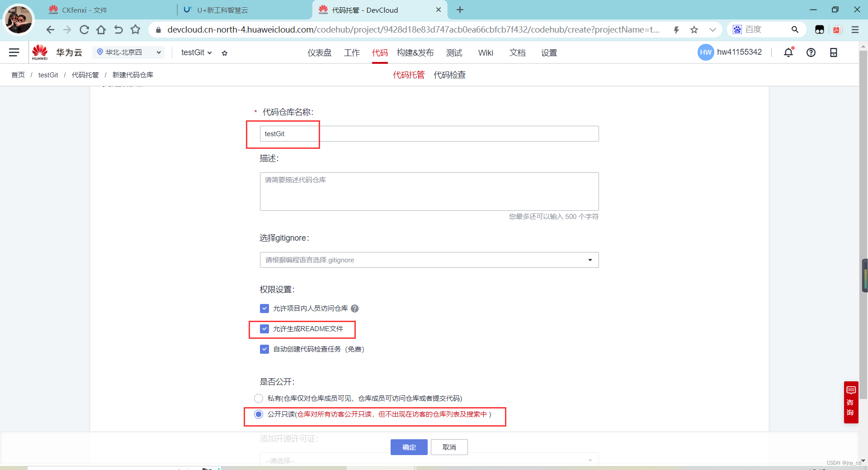Select the 公开只读 public read-only radio
Viewport: 868px width, 470px height.
click(x=259, y=414)
